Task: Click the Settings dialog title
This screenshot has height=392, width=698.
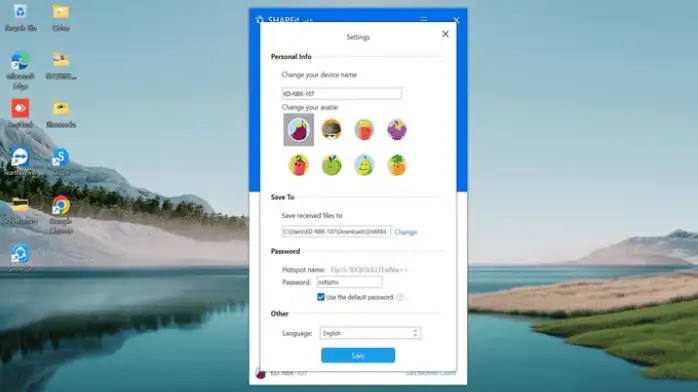Action: click(x=358, y=37)
